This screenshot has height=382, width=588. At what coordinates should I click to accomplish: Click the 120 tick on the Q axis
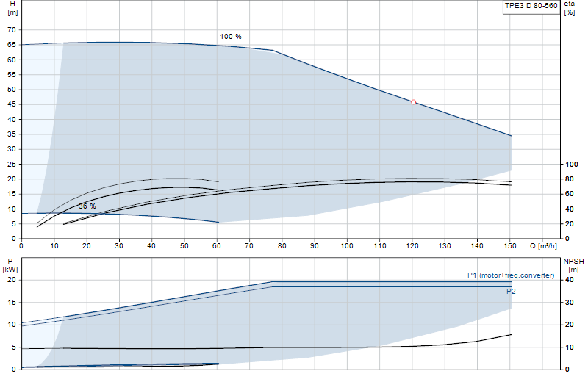click(x=412, y=246)
